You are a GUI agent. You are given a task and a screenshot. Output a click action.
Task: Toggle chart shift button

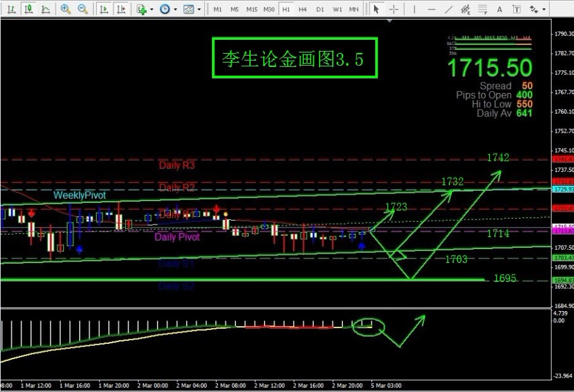122,9
